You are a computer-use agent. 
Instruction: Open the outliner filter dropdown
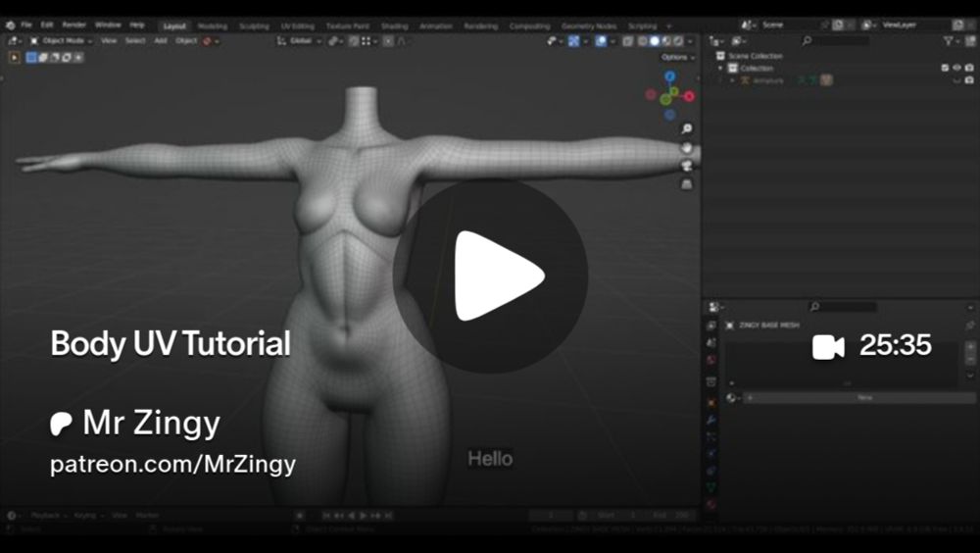click(x=952, y=40)
